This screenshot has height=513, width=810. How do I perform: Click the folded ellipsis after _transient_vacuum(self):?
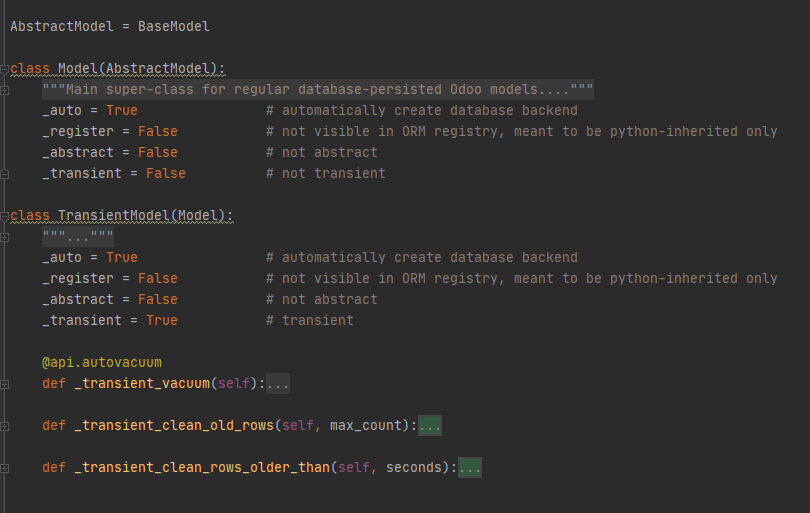coord(278,384)
